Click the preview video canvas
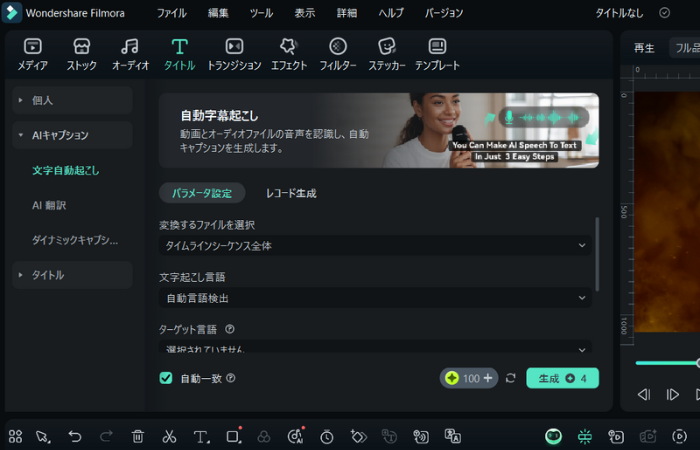 (x=667, y=212)
